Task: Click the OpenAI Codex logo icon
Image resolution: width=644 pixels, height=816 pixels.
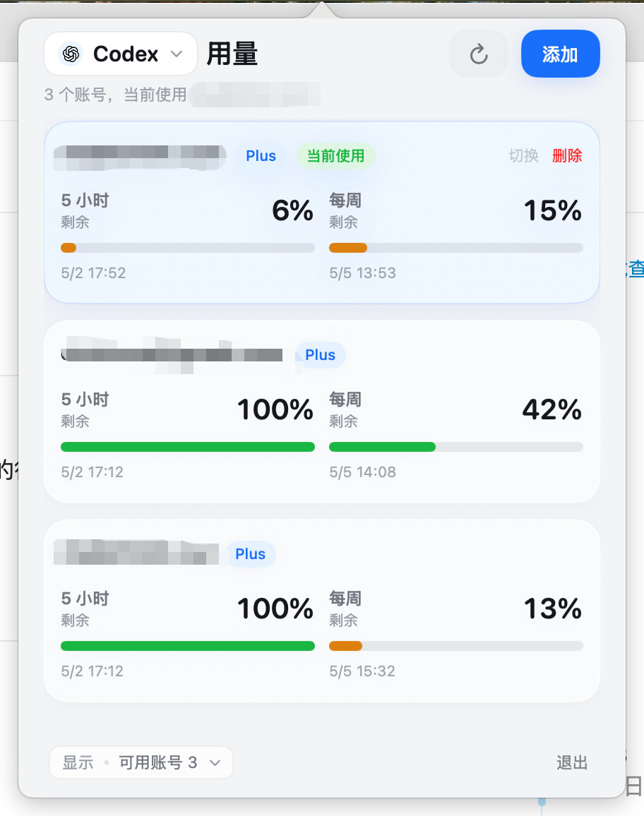Action: [x=71, y=54]
